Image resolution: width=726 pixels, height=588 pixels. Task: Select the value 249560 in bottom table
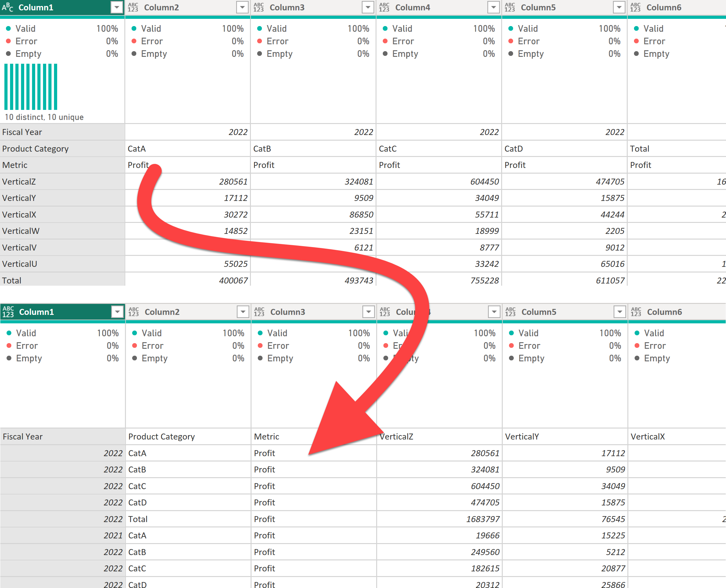439,552
